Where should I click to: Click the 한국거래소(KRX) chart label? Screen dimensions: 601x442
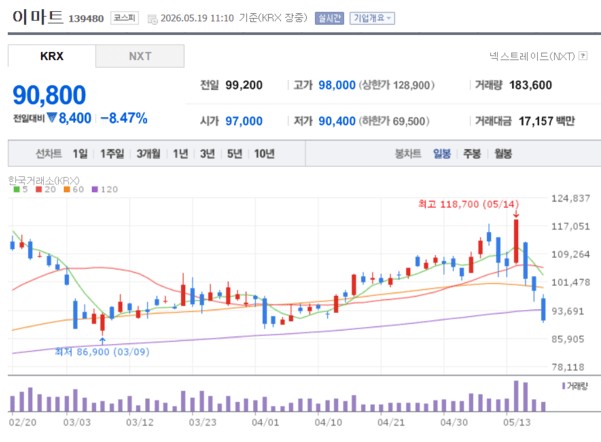click(x=44, y=180)
